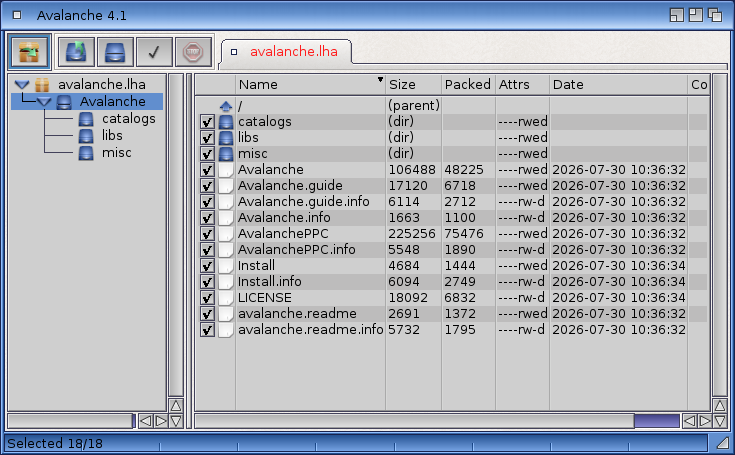Click the libs drawer icon in the tree

86,136
